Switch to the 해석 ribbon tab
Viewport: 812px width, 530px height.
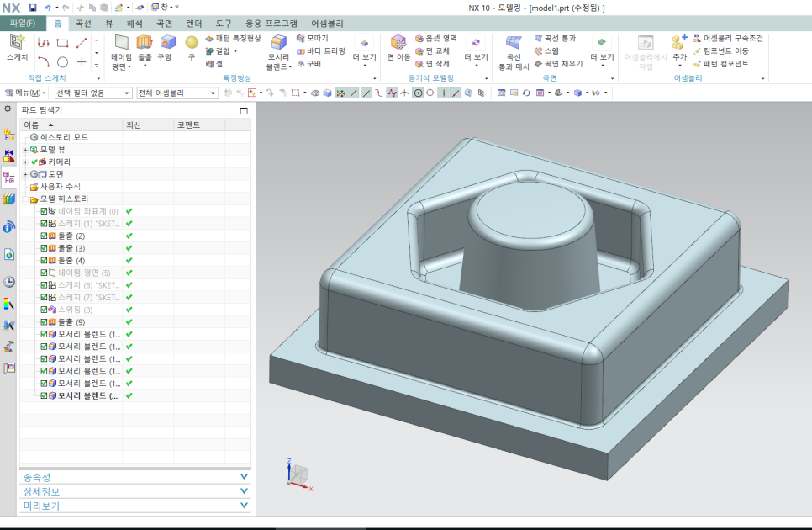pyautogui.click(x=134, y=24)
